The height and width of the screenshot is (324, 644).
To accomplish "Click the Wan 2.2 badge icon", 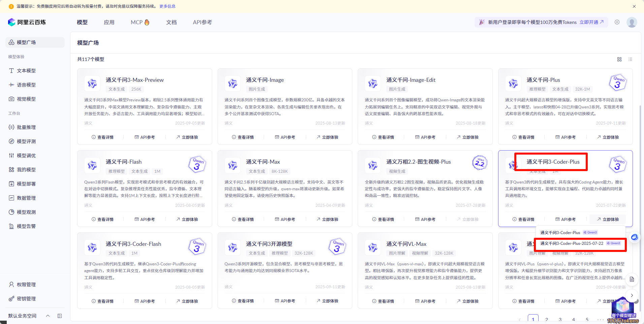I will click(x=480, y=163).
